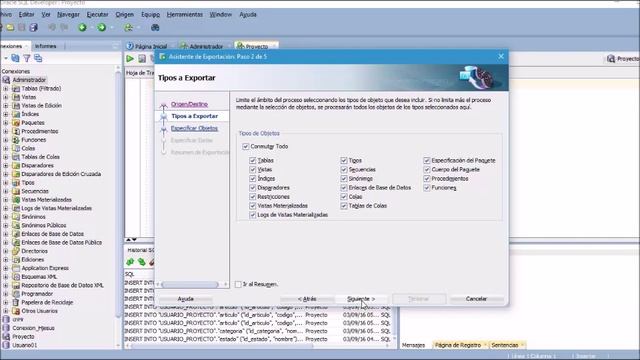Enable the Ir al Resumen checkbox
This screenshot has height=360, width=640.
click(238, 284)
